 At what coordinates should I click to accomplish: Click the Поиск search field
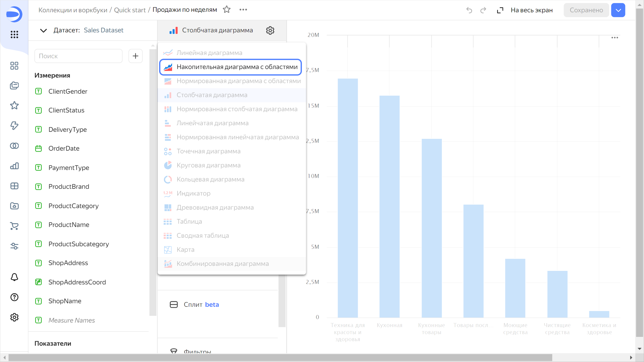[x=78, y=56]
